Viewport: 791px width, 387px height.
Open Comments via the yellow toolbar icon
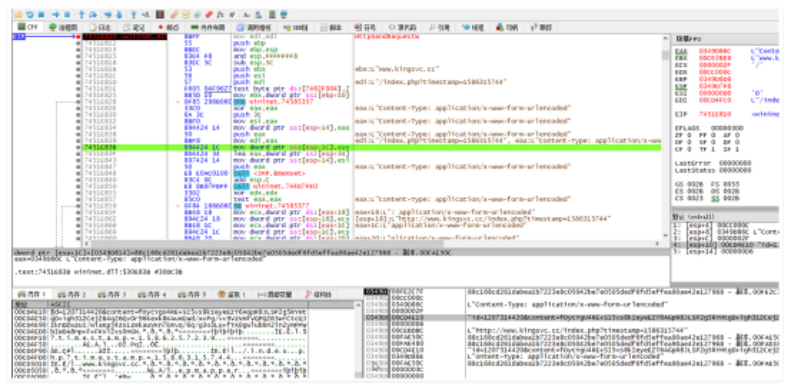coord(186,15)
